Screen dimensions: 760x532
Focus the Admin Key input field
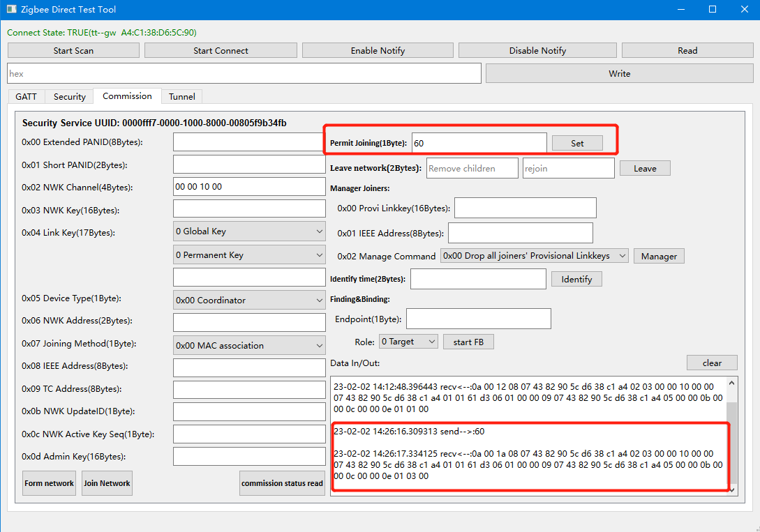(x=249, y=457)
